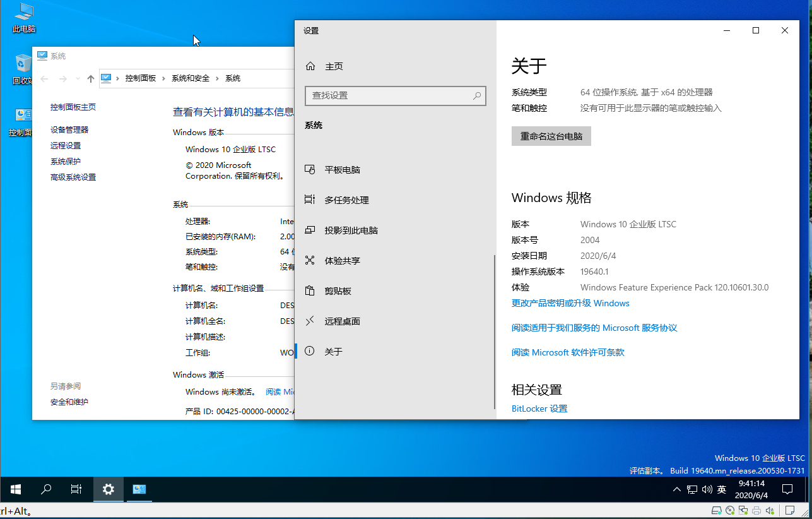Image resolution: width=812 pixels, height=519 pixels.
Task: Open BitLocker 设置 link
Action: click(539, 409)
